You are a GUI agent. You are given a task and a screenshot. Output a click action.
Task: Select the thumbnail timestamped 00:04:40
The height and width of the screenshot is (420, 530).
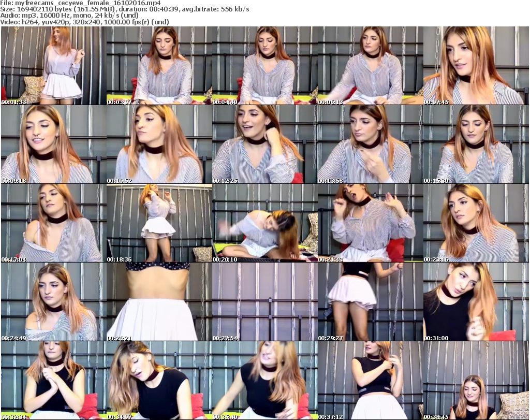pos(264,66)
